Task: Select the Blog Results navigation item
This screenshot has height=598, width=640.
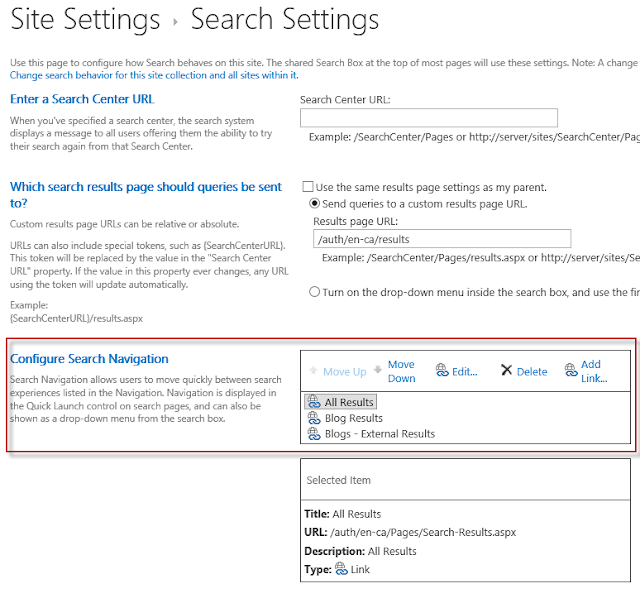Action: point(345,418)
